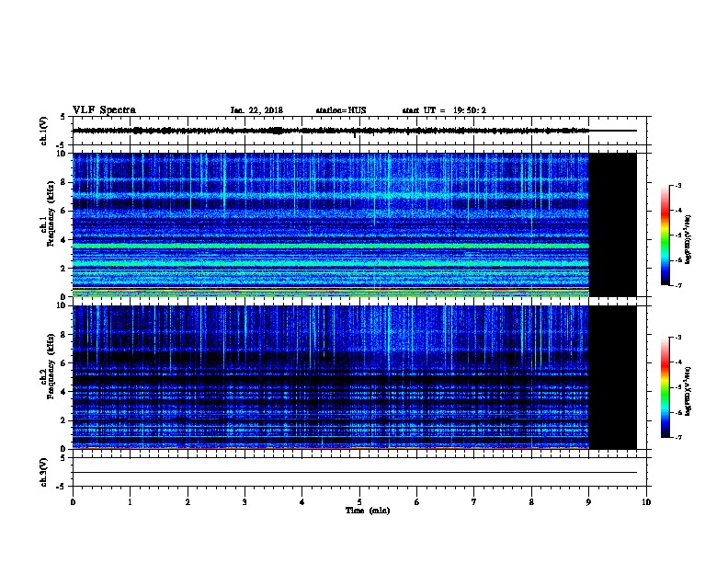Click tick label "4" on the Time axis

tap(302, 502)
